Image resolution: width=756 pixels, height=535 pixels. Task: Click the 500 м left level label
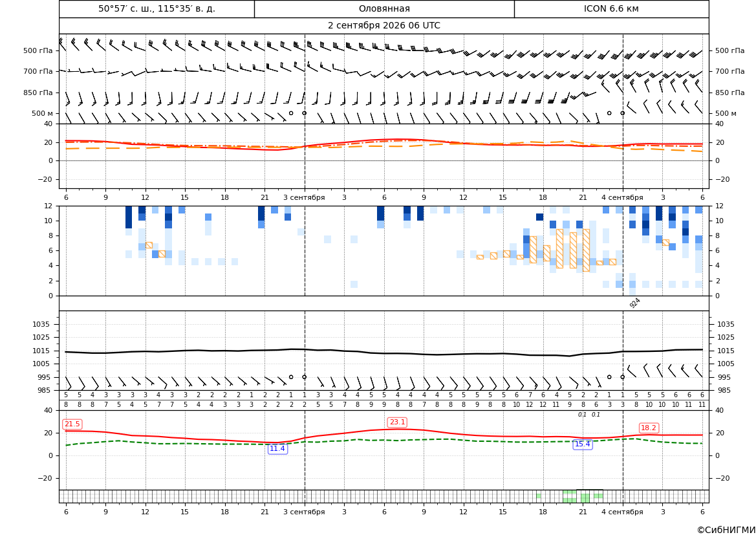[x=43, y=113]
